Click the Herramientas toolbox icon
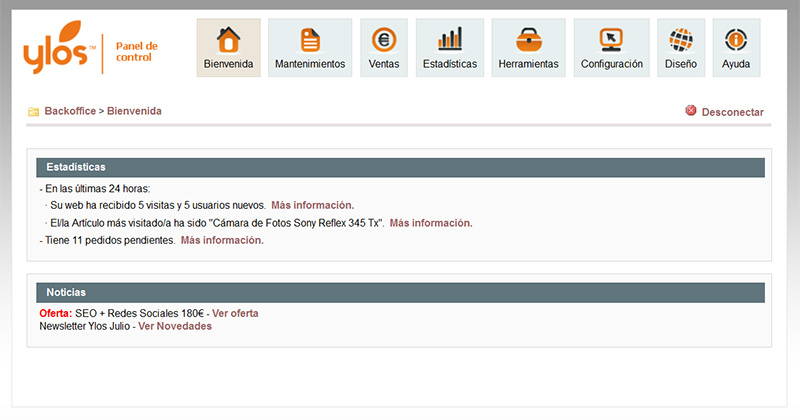800x420 pixels. (528, 40)
